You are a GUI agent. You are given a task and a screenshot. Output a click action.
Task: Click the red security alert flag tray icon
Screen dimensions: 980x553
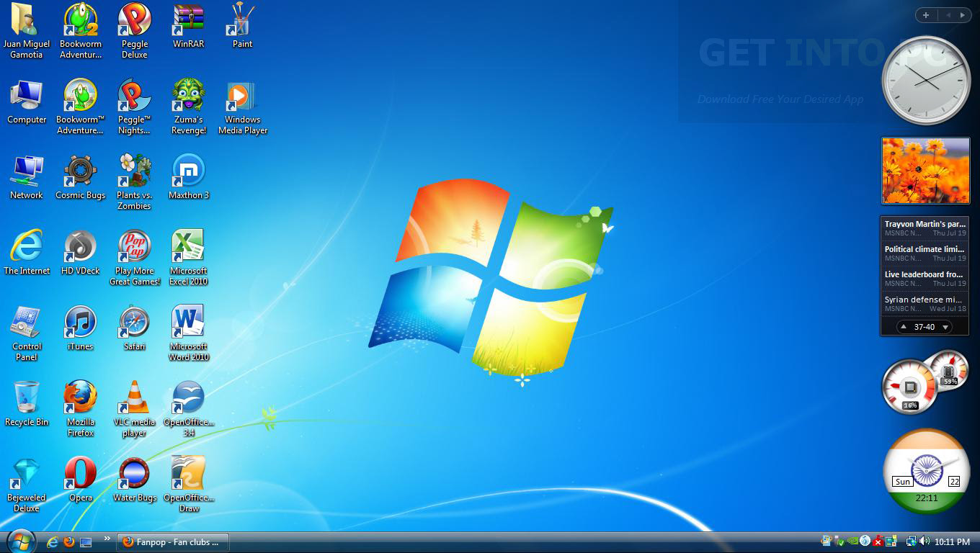[x=878, y=541]
